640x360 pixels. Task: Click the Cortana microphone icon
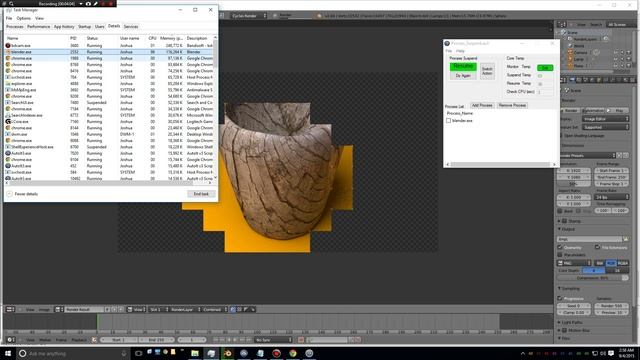[124, 353]
